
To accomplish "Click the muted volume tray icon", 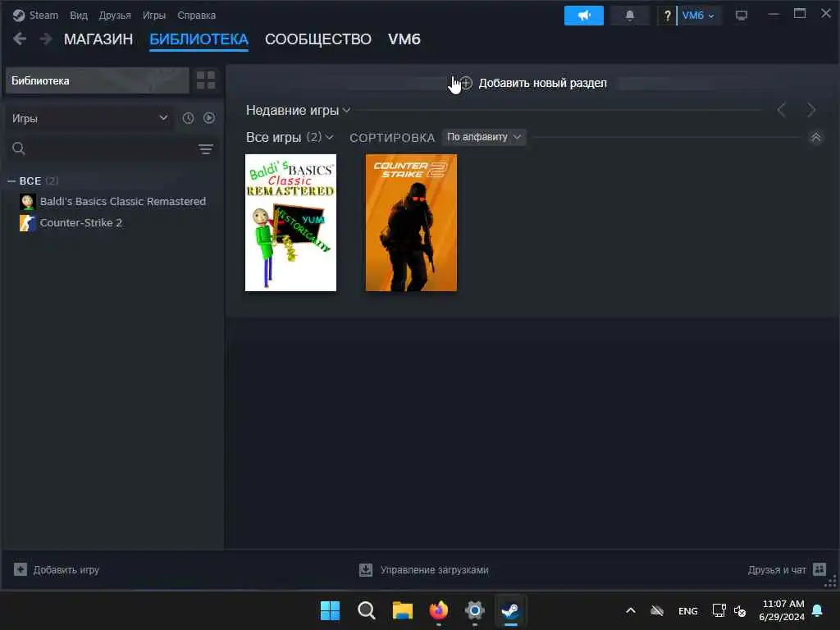I will (x=741, y=610).
